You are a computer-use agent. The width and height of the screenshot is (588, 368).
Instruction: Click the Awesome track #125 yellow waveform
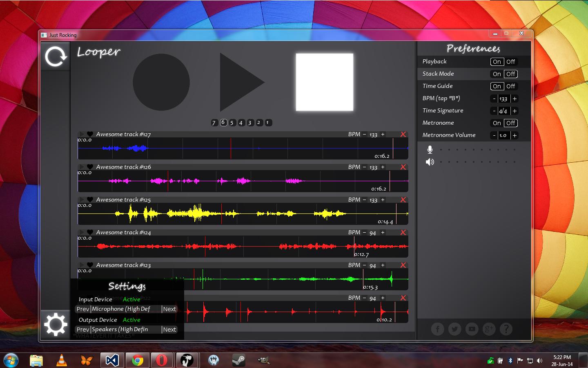[243, 213]
